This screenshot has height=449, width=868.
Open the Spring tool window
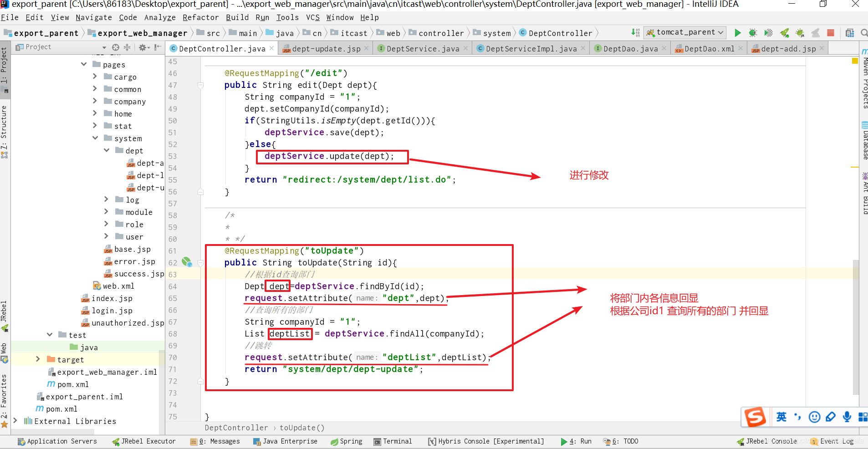click(347, 441)
